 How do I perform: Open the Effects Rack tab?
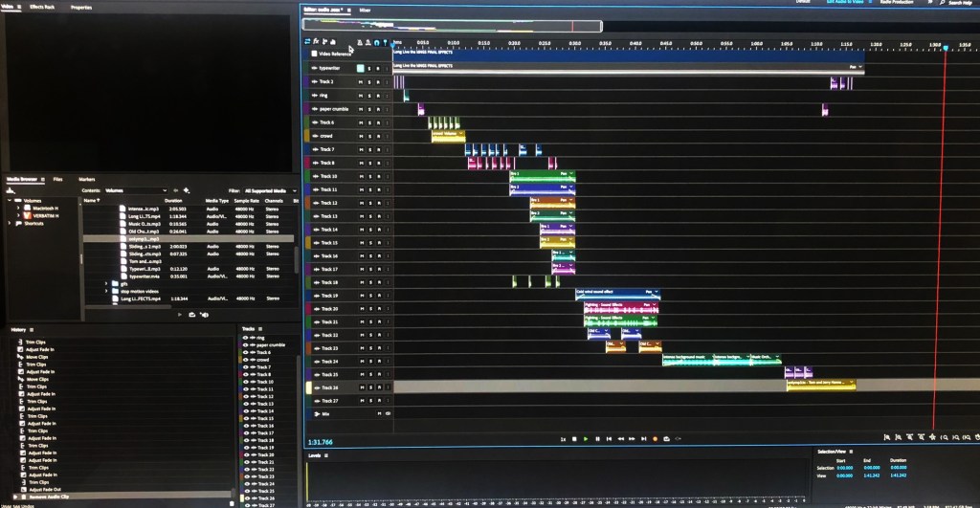[43, 7]
